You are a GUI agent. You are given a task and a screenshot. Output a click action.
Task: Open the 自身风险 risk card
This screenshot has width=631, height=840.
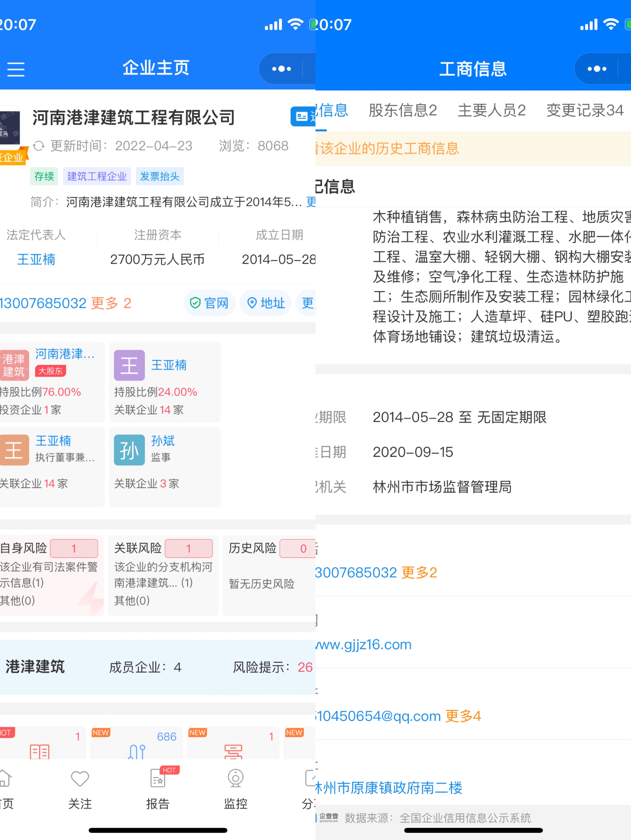[x=51, y=575]
